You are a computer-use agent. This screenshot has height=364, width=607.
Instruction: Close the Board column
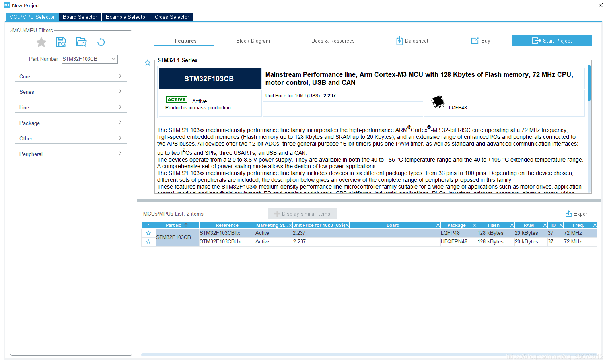tap(438, 225)
